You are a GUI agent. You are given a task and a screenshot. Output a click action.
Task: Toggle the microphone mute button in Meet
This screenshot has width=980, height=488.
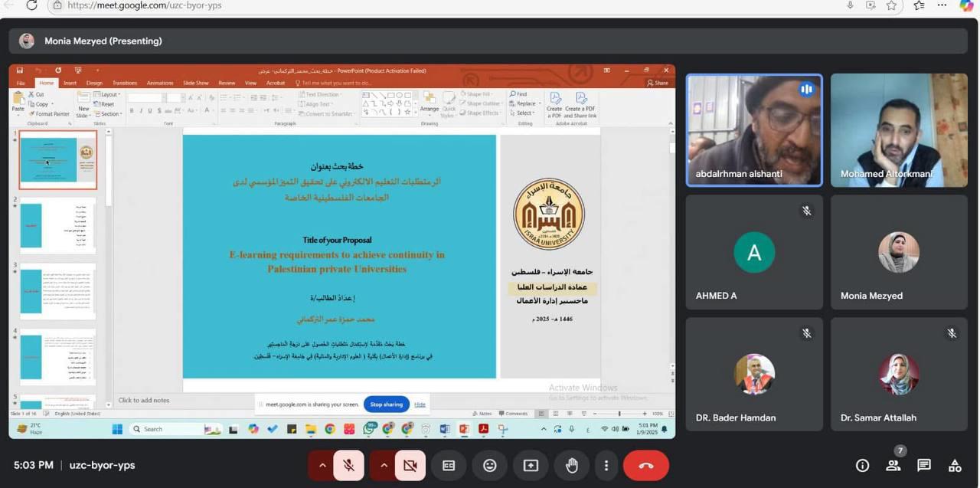pos(348,465)
